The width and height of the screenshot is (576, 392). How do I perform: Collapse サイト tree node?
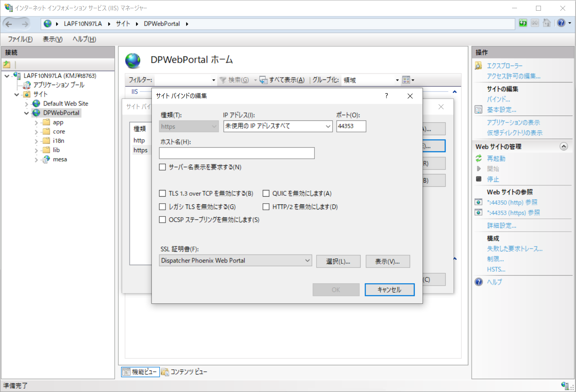pyautogui.click(x=17, y=94)
